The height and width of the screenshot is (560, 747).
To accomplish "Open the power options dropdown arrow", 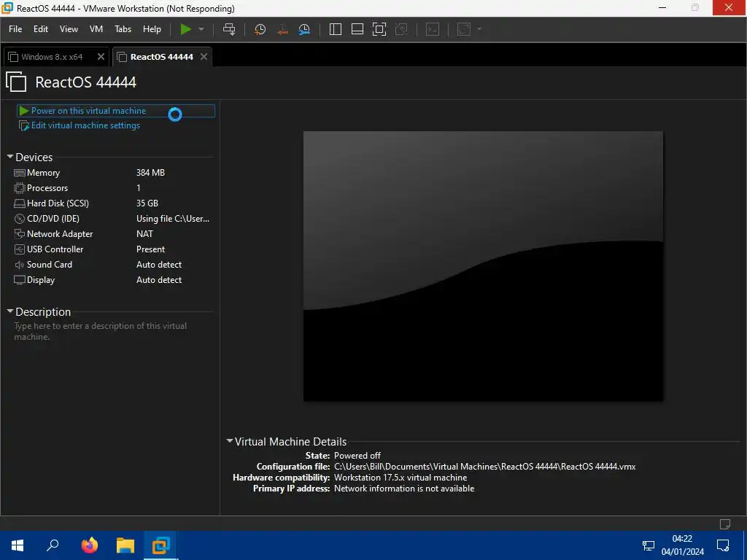I will click(x=201, y=29).
